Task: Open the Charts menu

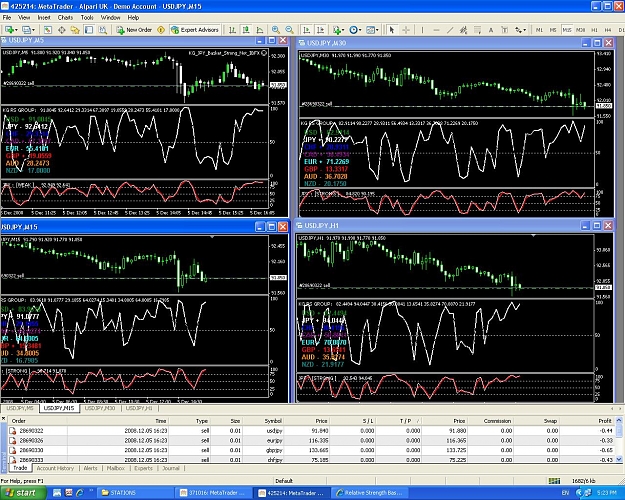Action: click(65, 18)
